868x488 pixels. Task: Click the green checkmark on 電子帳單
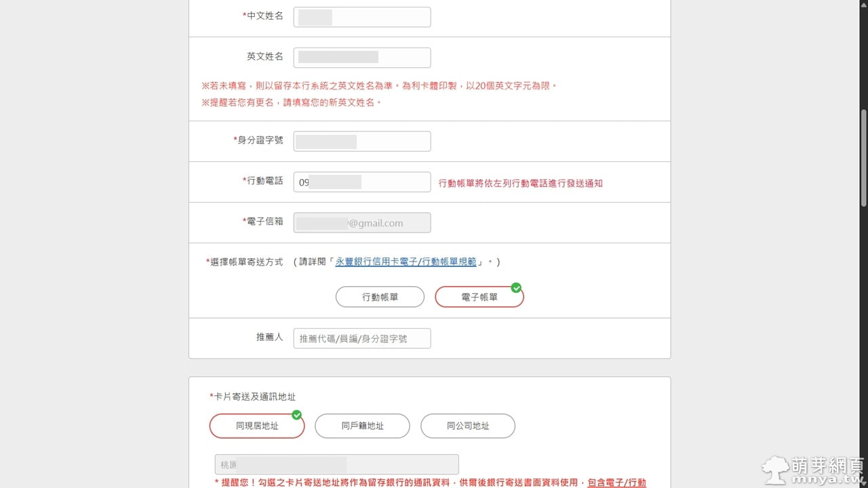pyautogui.click(x=516, y=288)
